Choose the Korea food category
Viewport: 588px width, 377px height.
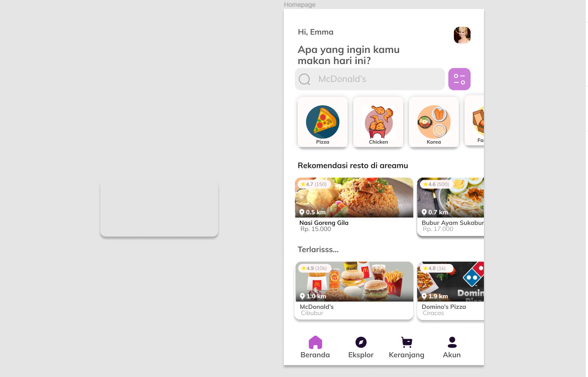click(434, 122)
